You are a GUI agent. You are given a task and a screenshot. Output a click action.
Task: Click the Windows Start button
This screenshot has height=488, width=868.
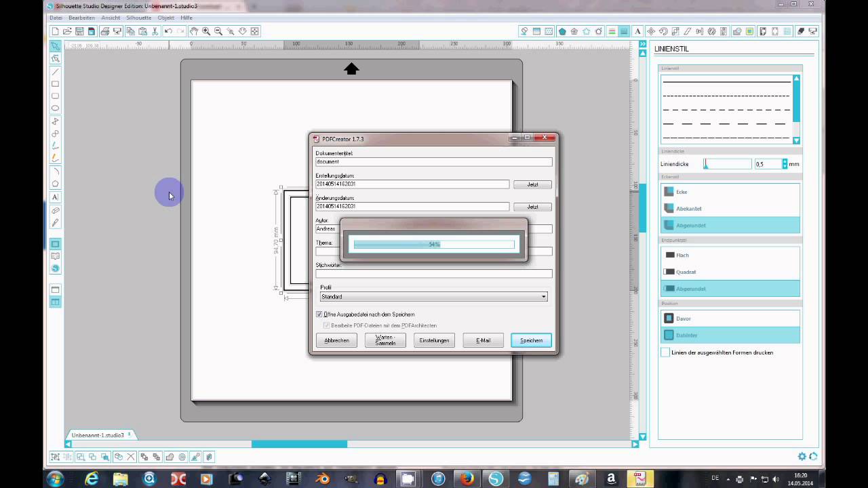pyautogui.click(x=56, y=479)
